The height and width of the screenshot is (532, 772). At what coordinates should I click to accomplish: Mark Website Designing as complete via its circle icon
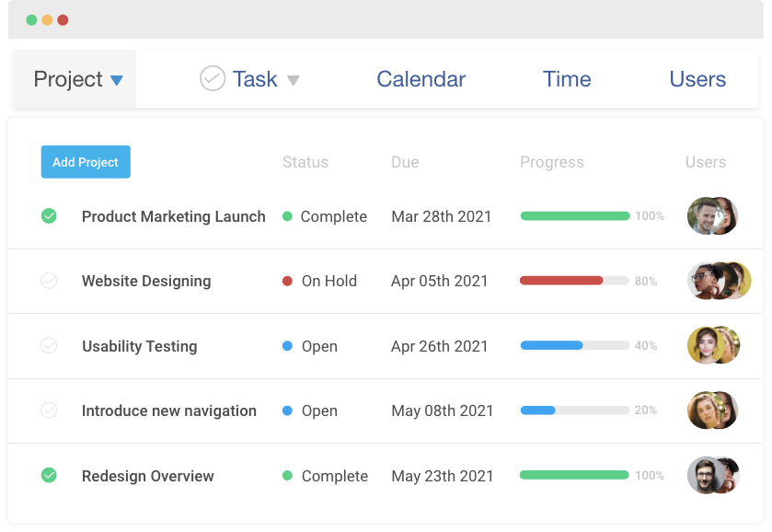51,281
